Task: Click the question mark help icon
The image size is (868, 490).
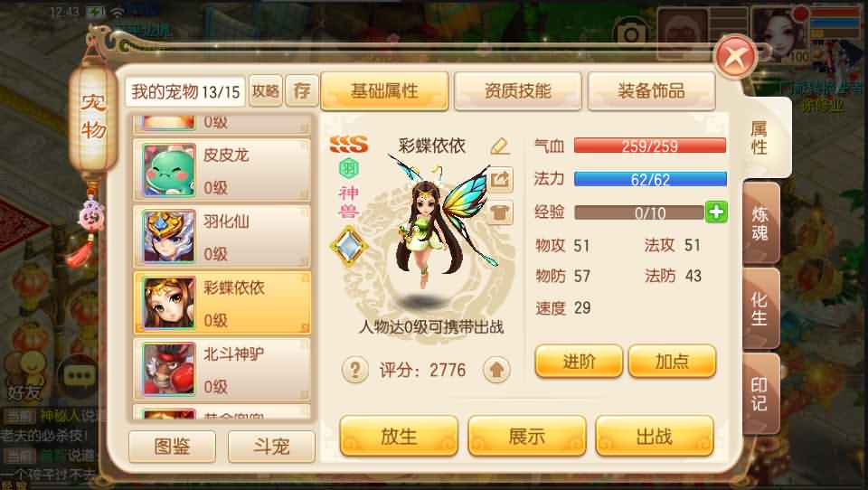Action: [354, 369]
